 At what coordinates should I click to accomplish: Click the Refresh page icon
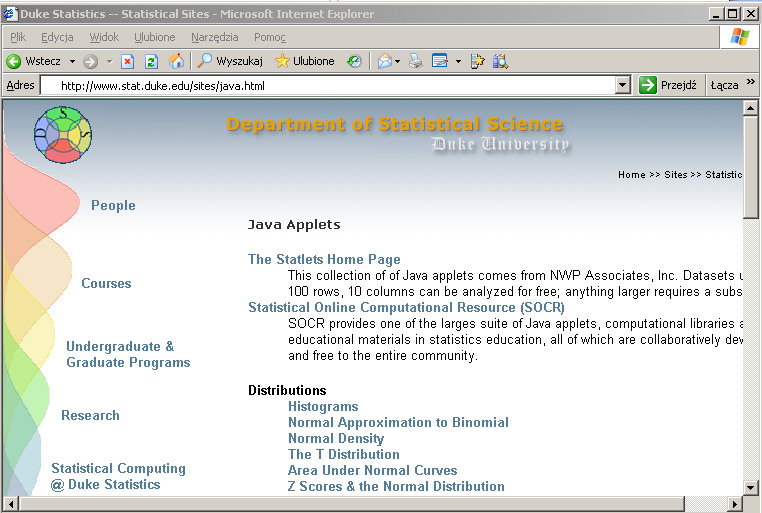click(x=152, y=61)
